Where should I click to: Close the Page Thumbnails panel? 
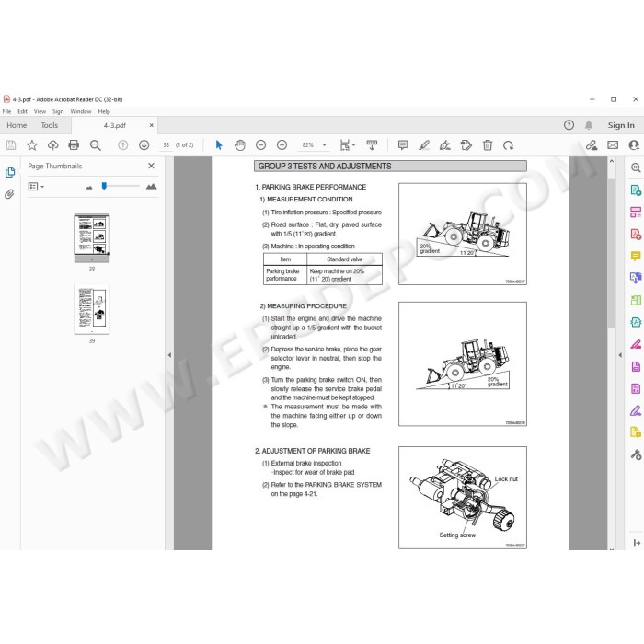151,166
